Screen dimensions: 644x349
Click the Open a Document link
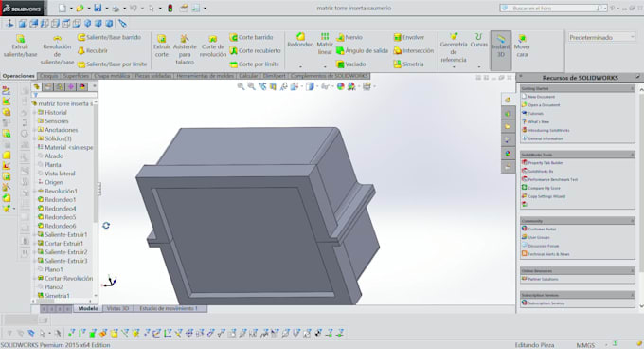point(544,105)
